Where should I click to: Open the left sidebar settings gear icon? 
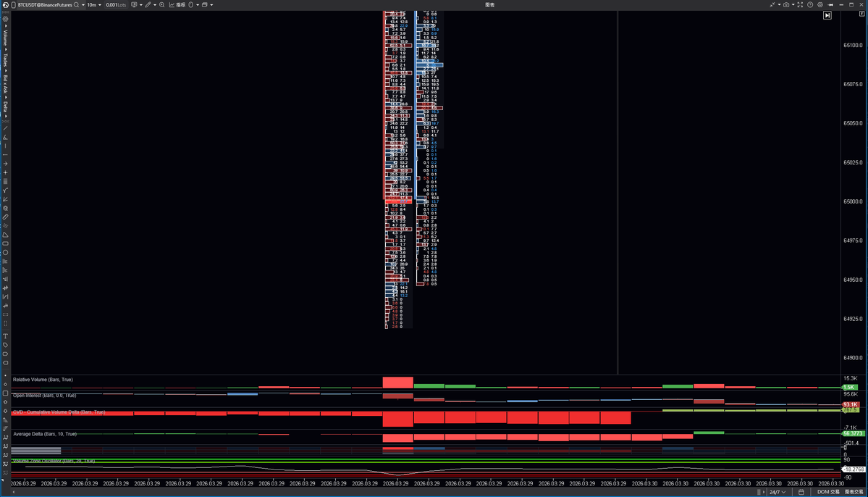(6, 19)
